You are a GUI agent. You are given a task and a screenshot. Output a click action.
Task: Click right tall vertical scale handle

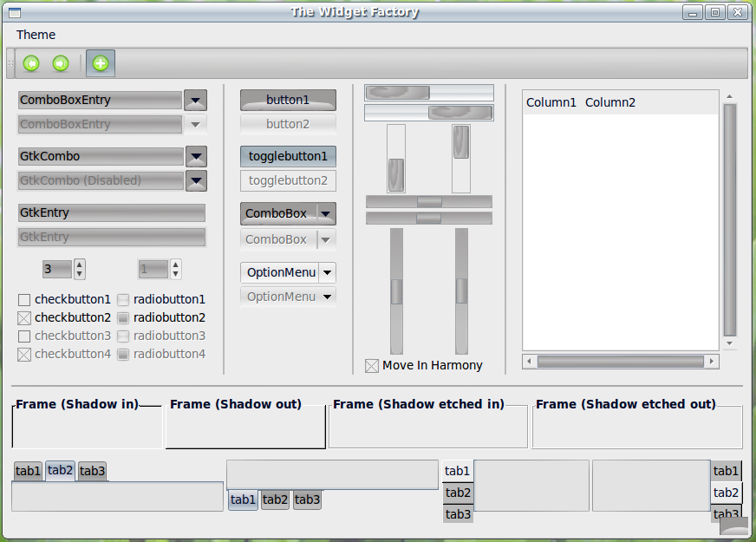coord(461,291)
